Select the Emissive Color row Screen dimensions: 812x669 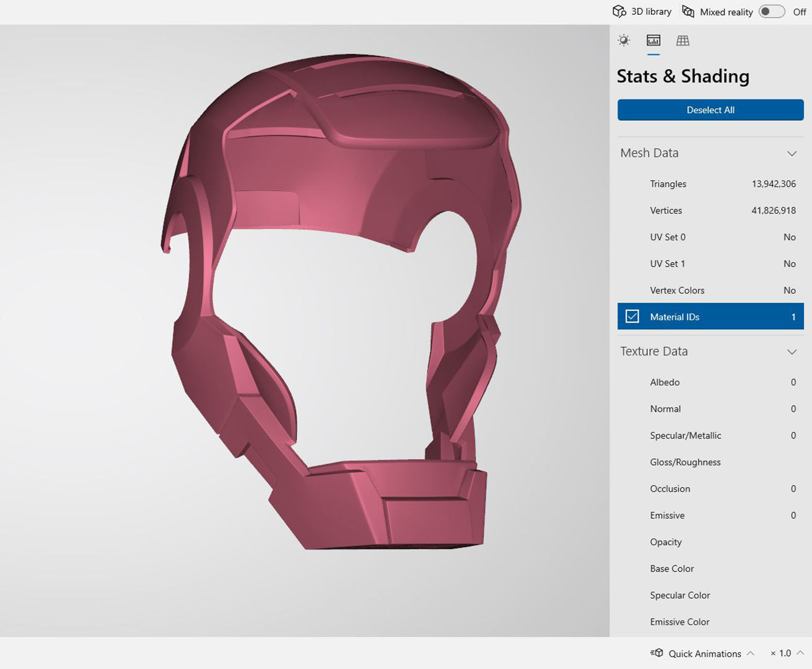tap(710, 622)
